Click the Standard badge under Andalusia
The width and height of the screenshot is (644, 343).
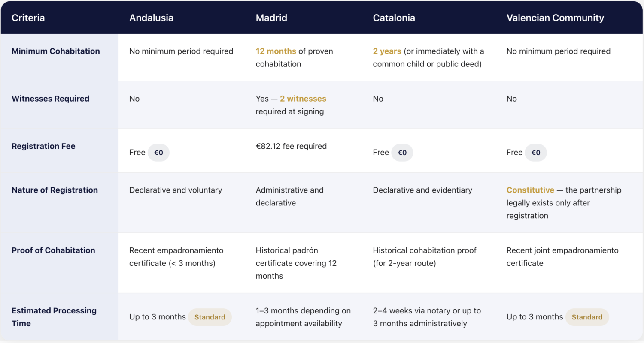210,317
